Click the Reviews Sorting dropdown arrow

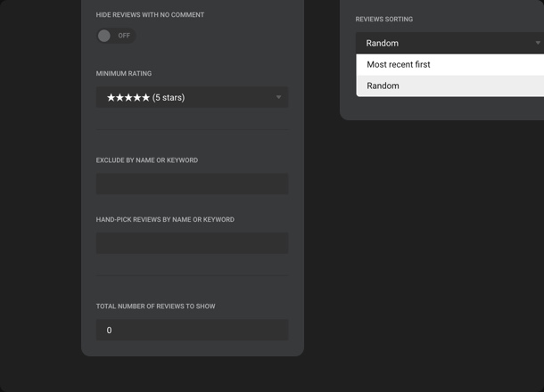pos(538,43)
